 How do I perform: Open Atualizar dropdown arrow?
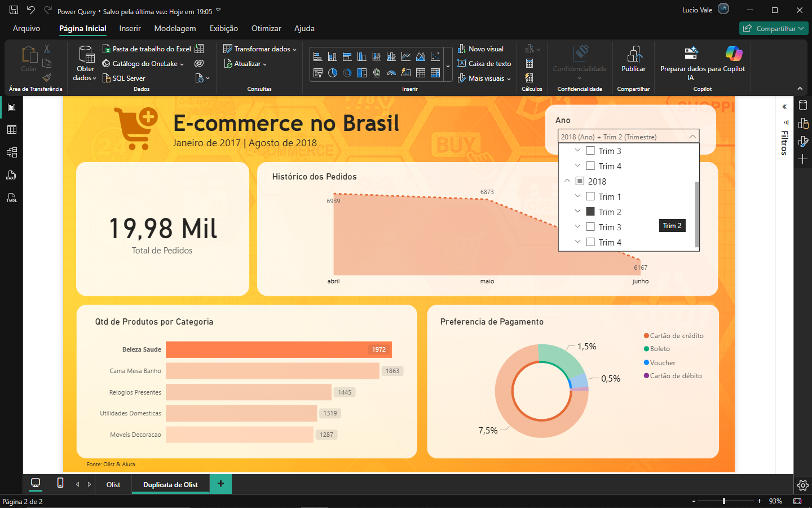(x=264, y=64)
